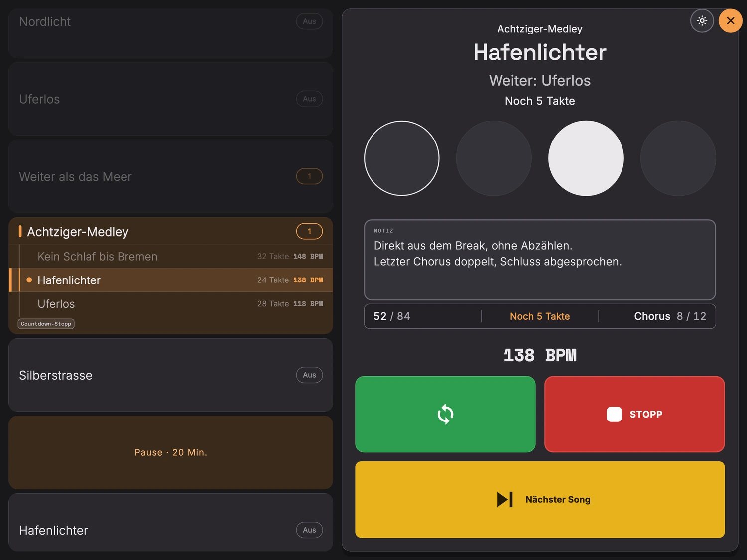Toggle the Aus pill on the Uferlos card
Viewport: 747px width, 560px height.
(309, 99)
